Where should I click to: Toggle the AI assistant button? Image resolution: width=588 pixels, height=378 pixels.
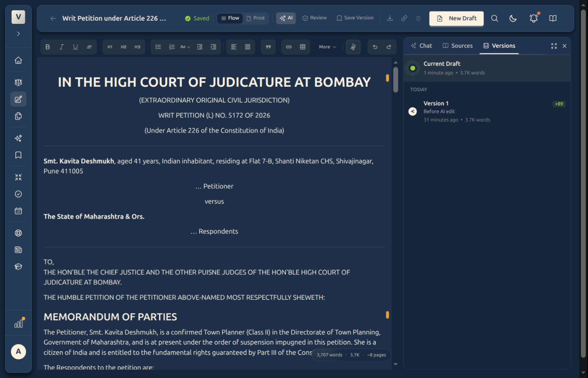(286, 18)
